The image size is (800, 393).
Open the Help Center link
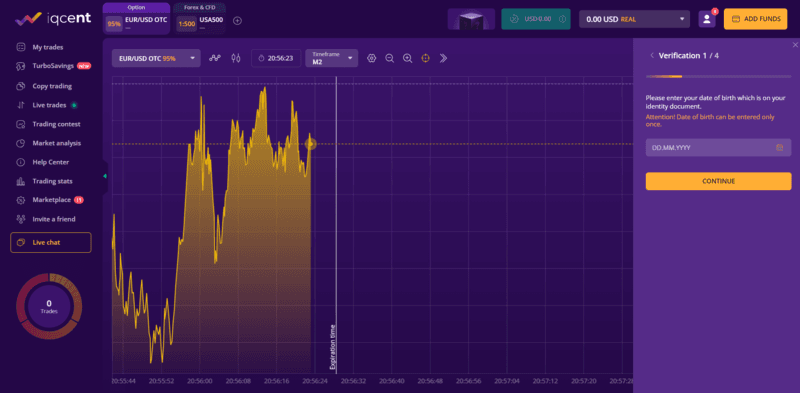(51, 162)
